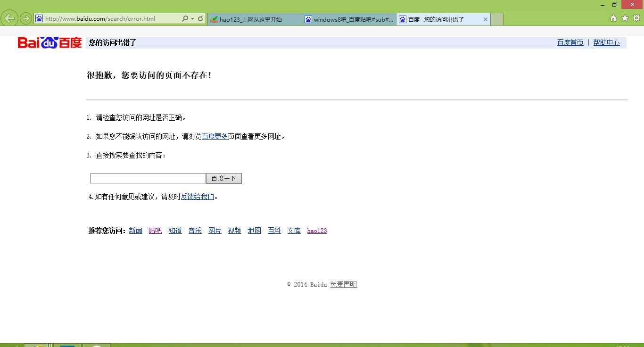The height and width of the screenshot is (347, 644).
Task: Click the 推荐您访问 label
Action: coord(107,231)
